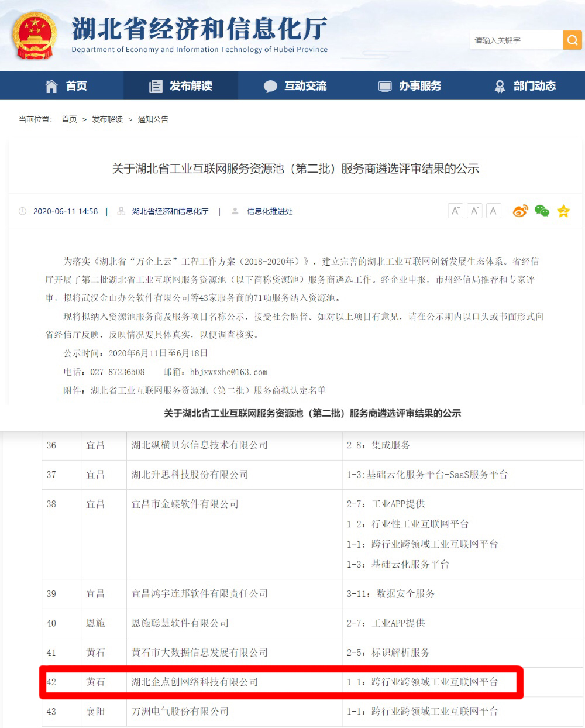The height and width of the screenshot is (728, 585).
Task: Decrease font size with A- button
Action: pos(474,211)
